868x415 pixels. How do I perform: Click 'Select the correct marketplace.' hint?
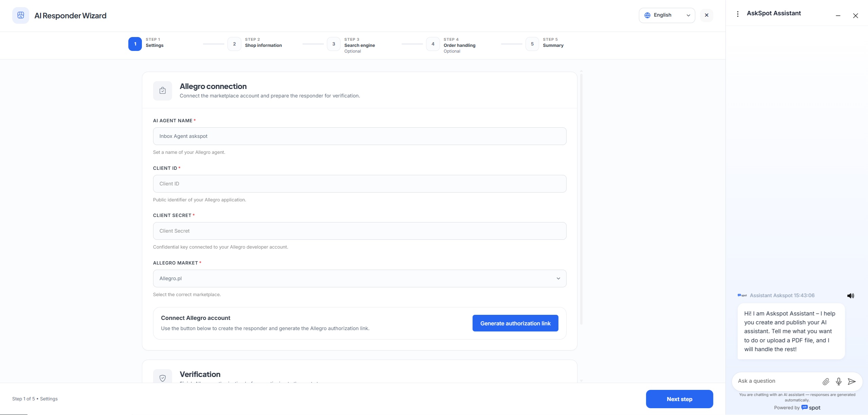[x=187, y=294]
